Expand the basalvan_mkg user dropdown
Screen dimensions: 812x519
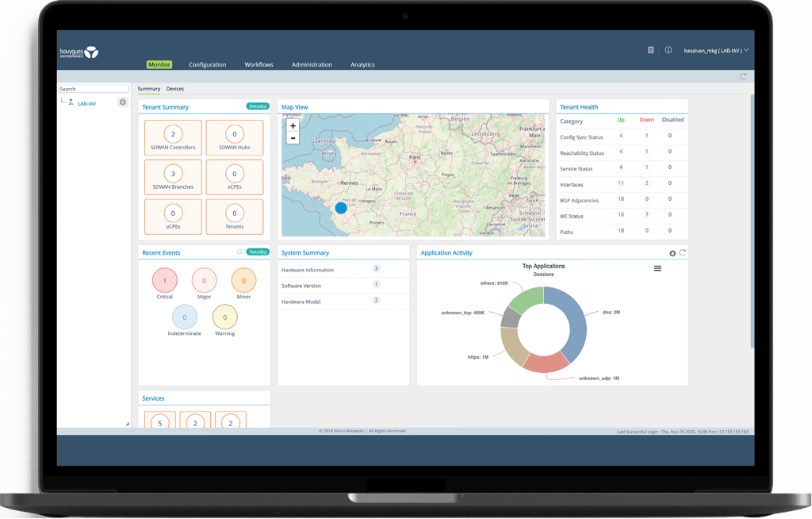[x=716, y=51]
